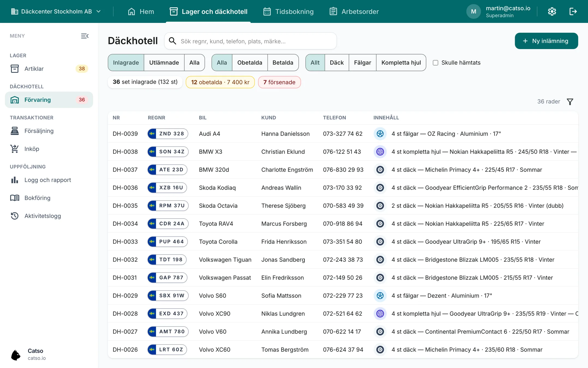Click customer name Tomas Bergström
This screenshot has width=588, height=368.
285,349
